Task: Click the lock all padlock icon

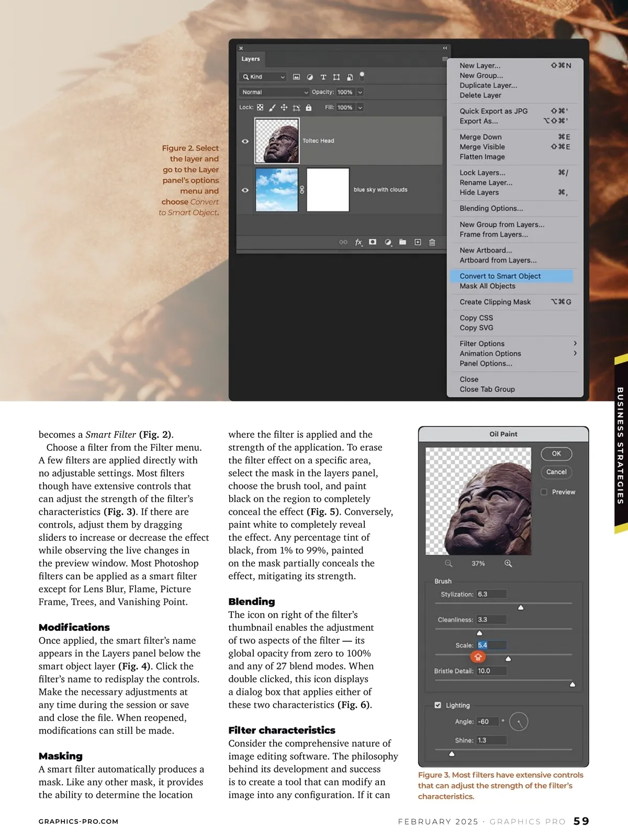Action: 309,108
